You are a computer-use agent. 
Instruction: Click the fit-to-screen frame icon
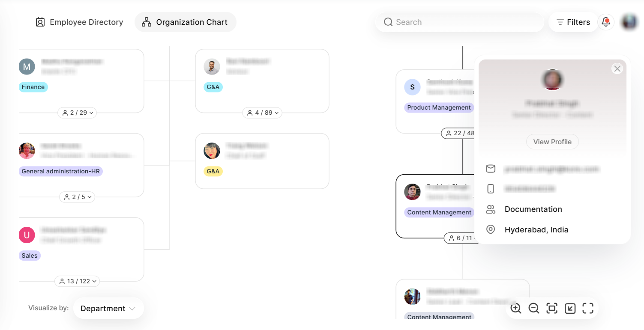[552, 308]
